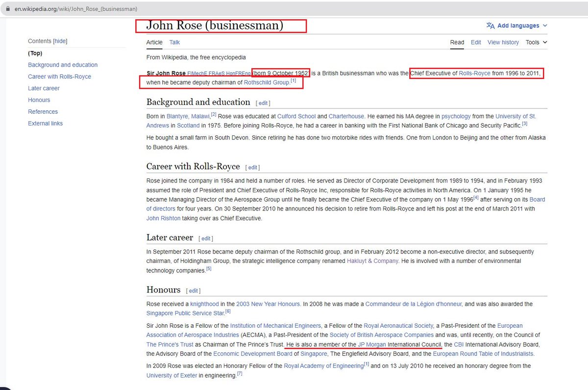Screen dimensions: 588x390
Task: Open the Blantyre, Malawi link
Action: pyautogui.click(x=188, y=116)
